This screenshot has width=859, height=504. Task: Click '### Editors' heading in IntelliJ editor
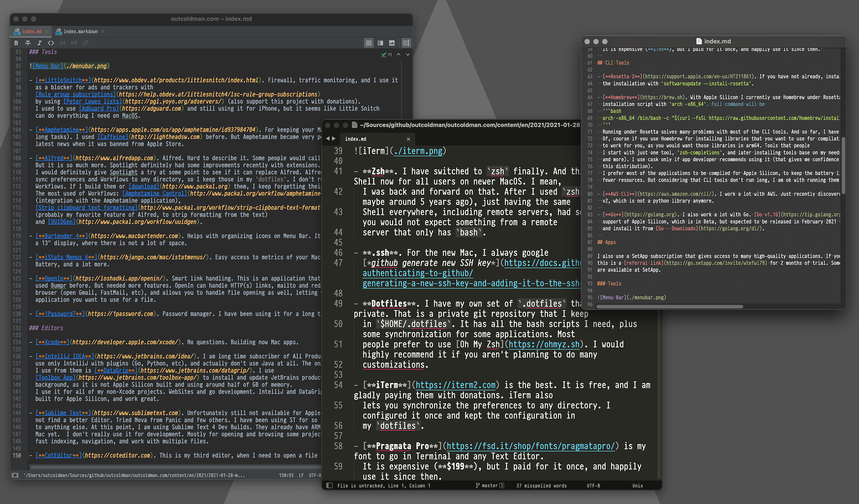pos(46,328)
